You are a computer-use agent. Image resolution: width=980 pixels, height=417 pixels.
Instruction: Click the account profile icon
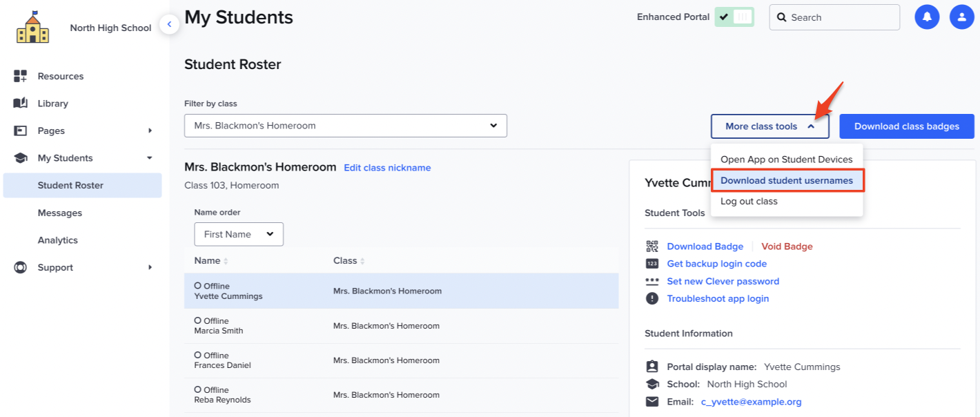point(961,17)
